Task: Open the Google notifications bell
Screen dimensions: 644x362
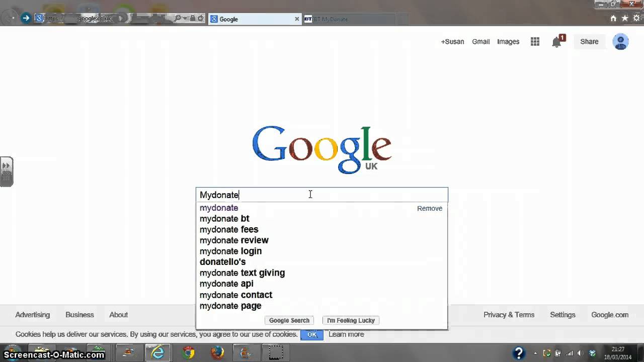Action: [557, 42]
